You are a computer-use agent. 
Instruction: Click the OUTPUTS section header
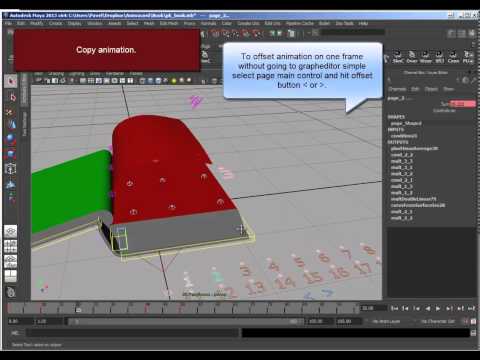tap(397, 142)
